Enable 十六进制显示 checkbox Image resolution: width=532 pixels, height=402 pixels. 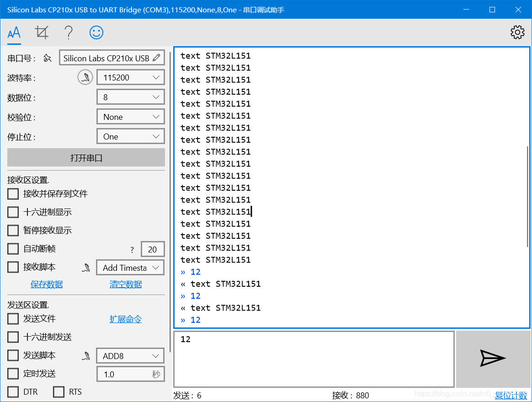click(x=13, y=212)
